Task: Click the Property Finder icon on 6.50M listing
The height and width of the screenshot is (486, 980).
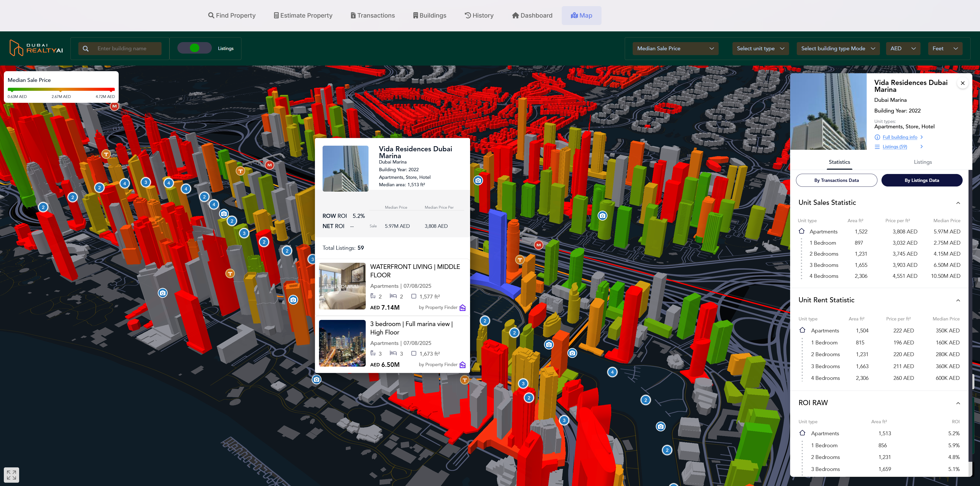Action: (463, 365)
